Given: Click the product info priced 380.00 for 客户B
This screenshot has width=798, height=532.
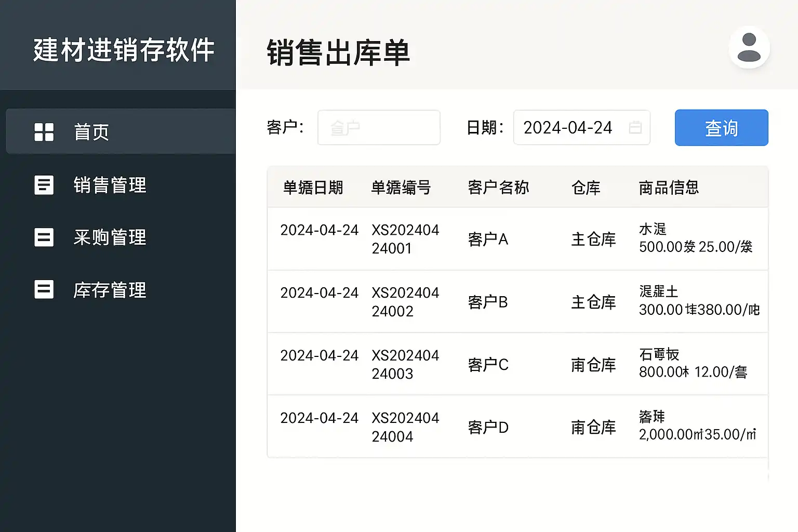Looking at the screenshot, I should (x=699, y=301).
